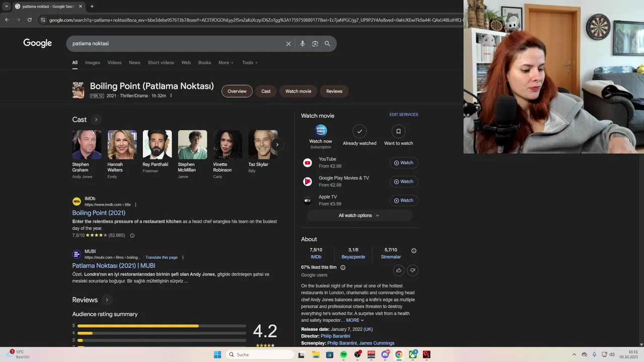This screenshot has height=362, width=644.
Task: Switch to the Videos tab
Action: [114, 63]
